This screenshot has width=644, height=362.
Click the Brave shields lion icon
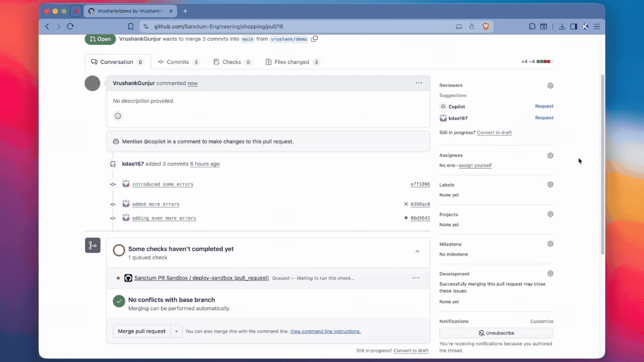[x=486, y=27]
